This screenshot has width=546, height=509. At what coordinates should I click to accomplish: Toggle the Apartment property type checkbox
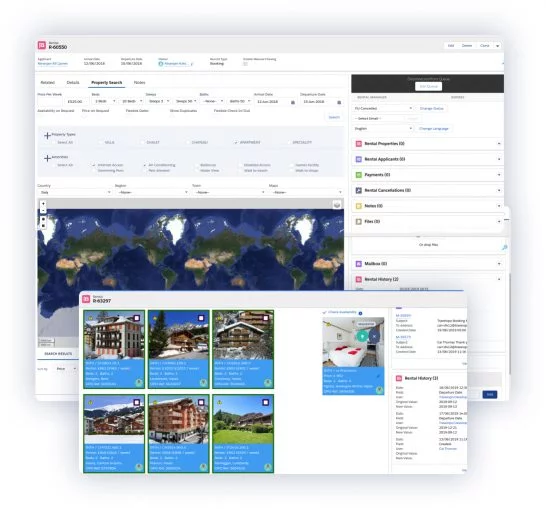click(236, 142)
